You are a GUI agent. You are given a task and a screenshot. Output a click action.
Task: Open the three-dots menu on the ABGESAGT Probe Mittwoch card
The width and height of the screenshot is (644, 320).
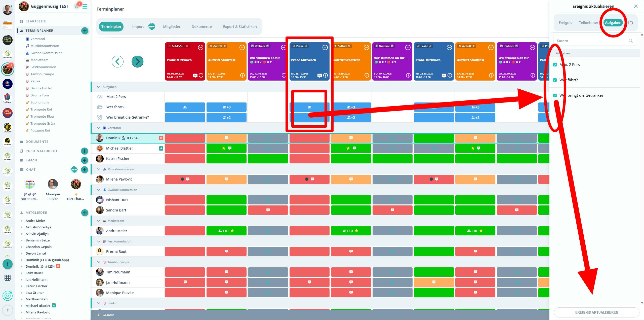[200, 47]
